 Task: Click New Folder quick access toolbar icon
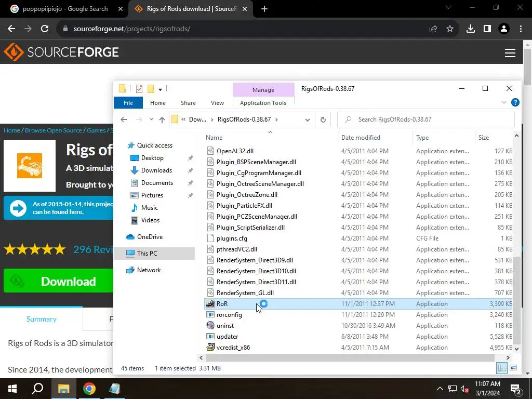[151, 89]
